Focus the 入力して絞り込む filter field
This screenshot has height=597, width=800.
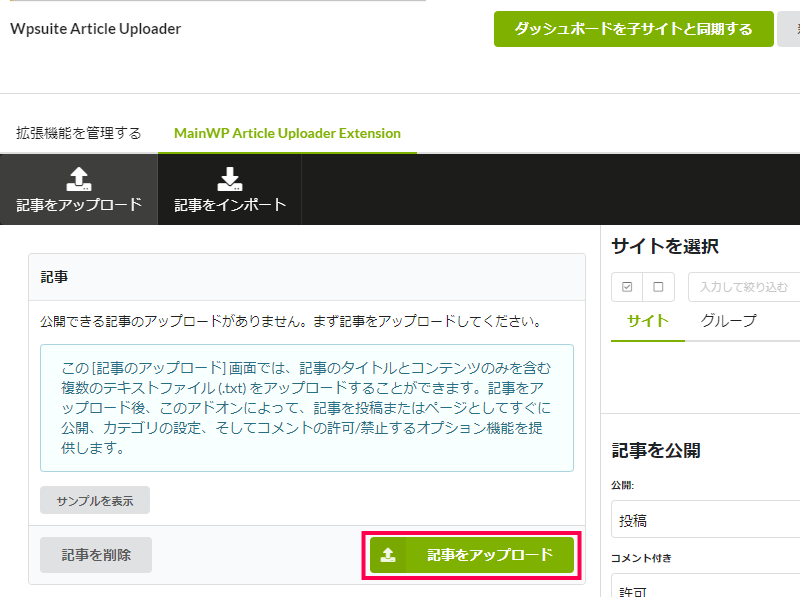[744, 287]
